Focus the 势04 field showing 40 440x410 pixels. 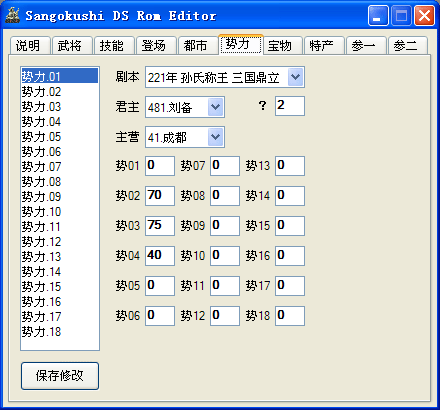click(x=160, y=256)
